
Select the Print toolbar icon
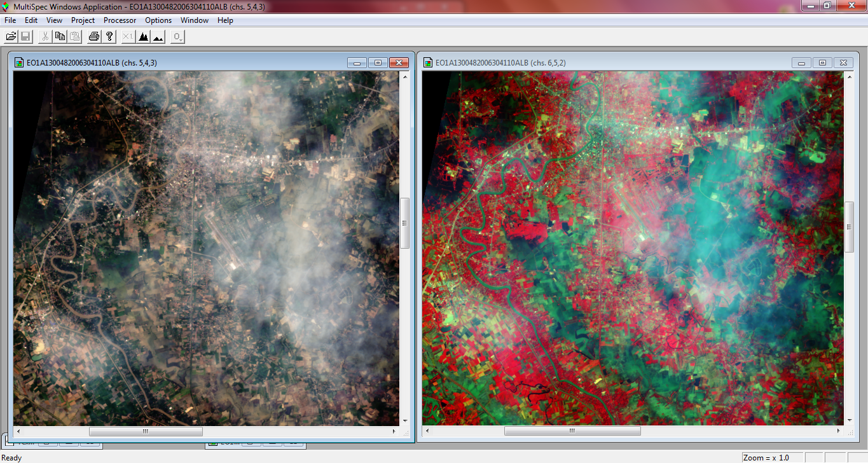(93, 36)
